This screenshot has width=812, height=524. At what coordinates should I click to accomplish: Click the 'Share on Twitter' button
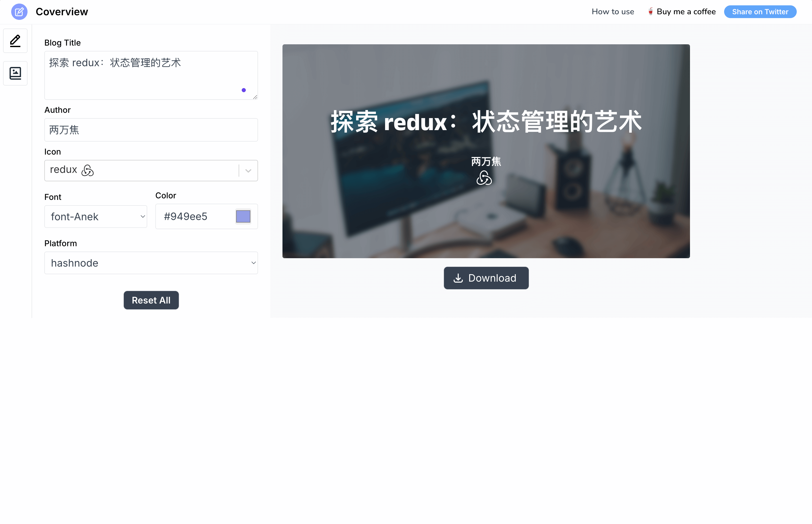pyautogui.click(x=761, y=11)
